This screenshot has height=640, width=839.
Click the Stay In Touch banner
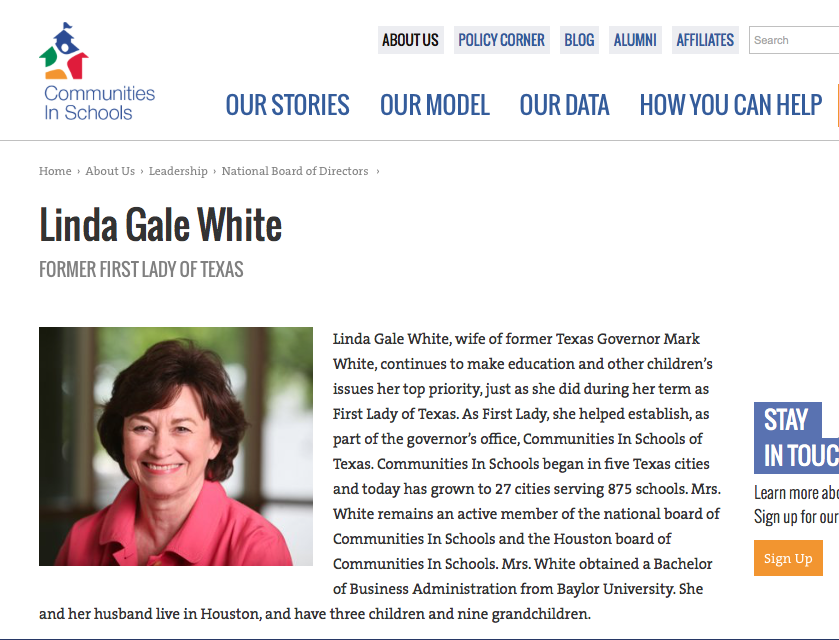coord(796,438)
